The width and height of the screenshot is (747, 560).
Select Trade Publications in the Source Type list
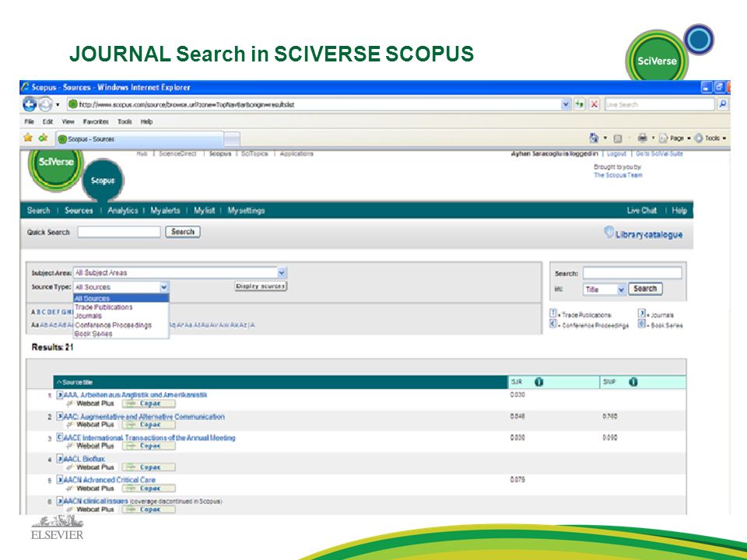(x=103, y=307)
